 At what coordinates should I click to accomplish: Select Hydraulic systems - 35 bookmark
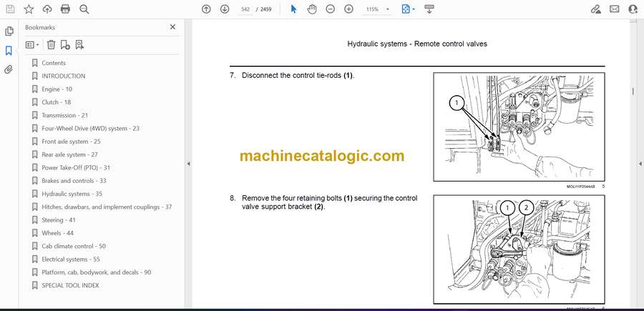(72, 194)
